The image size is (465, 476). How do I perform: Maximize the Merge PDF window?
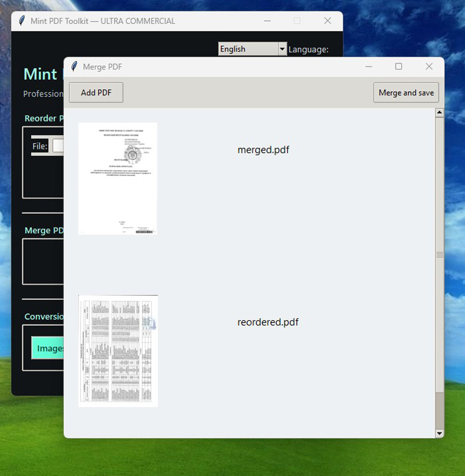point(398,67)
